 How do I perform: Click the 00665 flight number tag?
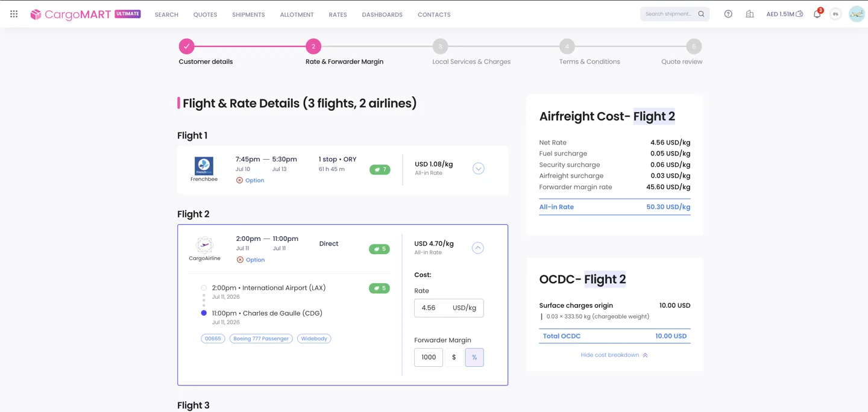213,339
